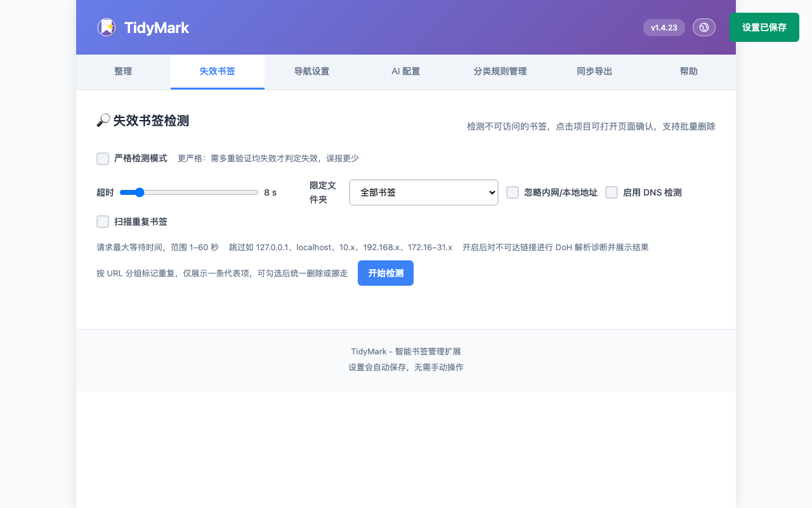Switch to the 整理 tab
812x508 pixels.
point(123,72)
